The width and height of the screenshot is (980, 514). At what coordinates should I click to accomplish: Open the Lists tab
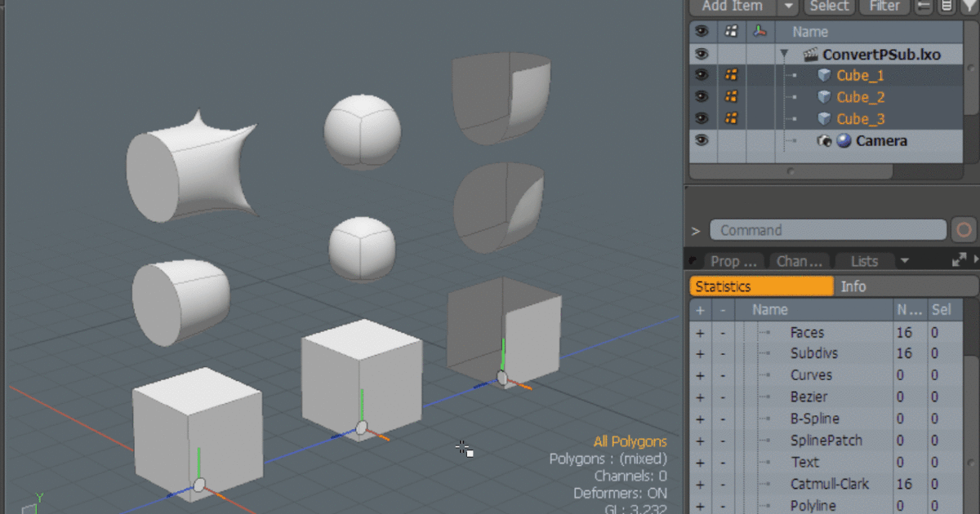click(864, 261)
